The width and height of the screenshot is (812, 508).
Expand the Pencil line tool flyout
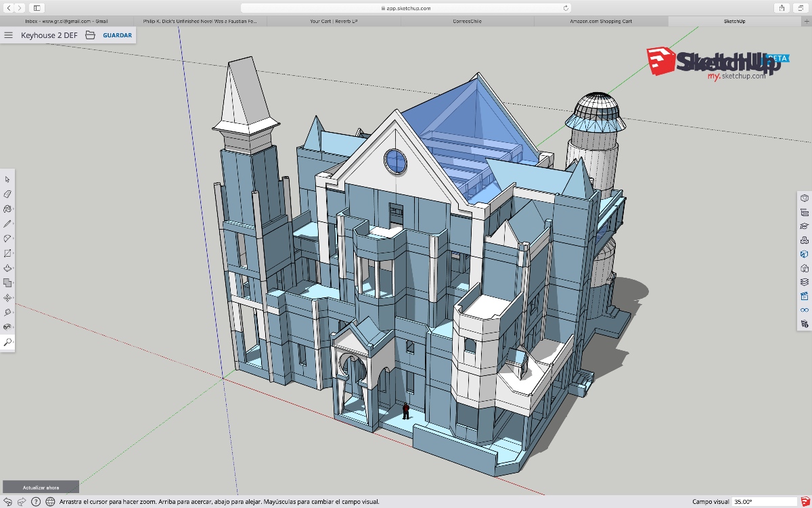(7, 224)
